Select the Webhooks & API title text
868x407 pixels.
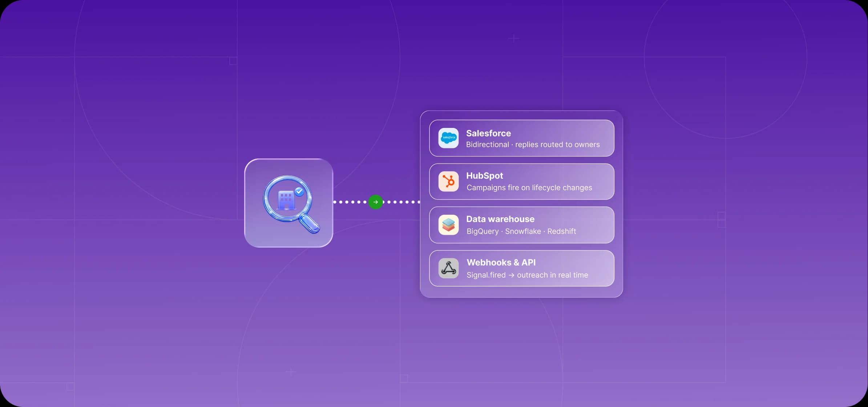point(501,262)
